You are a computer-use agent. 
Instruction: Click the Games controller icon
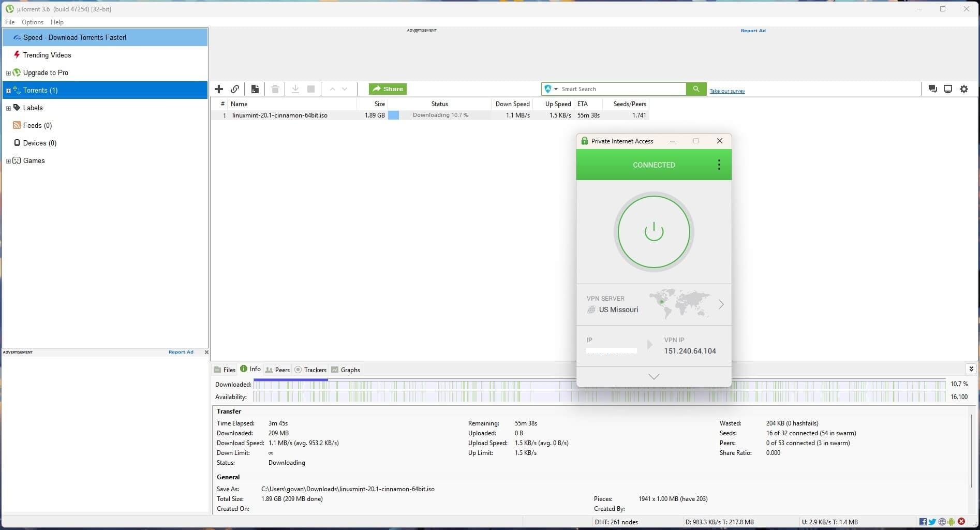[17, 160]
